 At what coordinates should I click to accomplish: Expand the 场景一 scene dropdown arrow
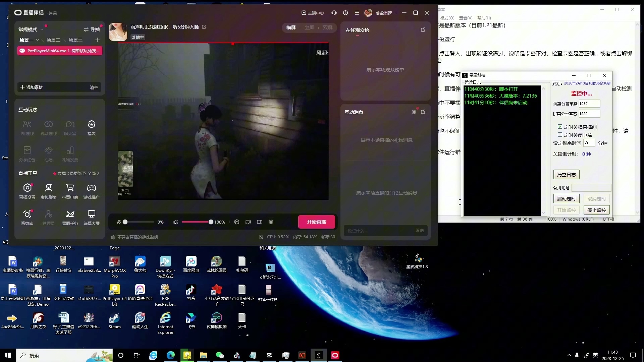tap(38, 40)
